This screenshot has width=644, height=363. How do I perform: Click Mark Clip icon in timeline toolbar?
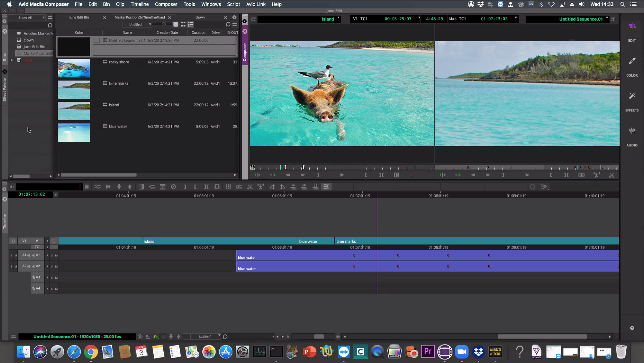206,187
